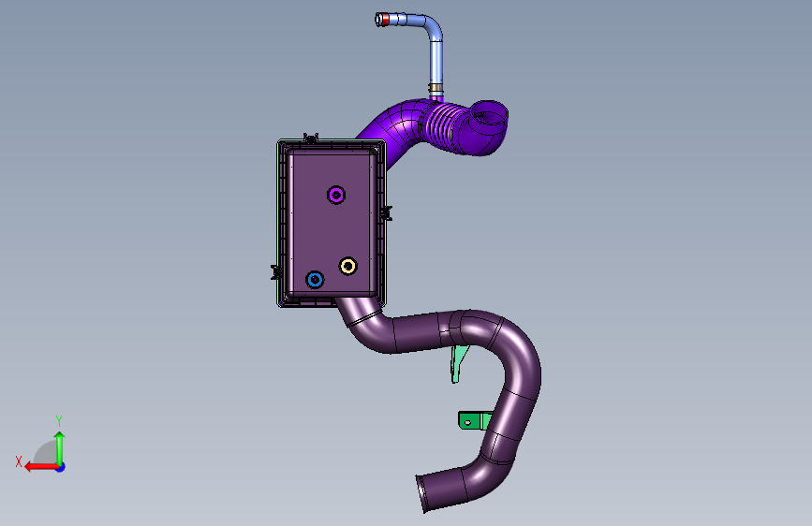Viewport: 812px width, 526px height.
Task: Select the blue ring port on the air box
Action: [x=315, y=280]
